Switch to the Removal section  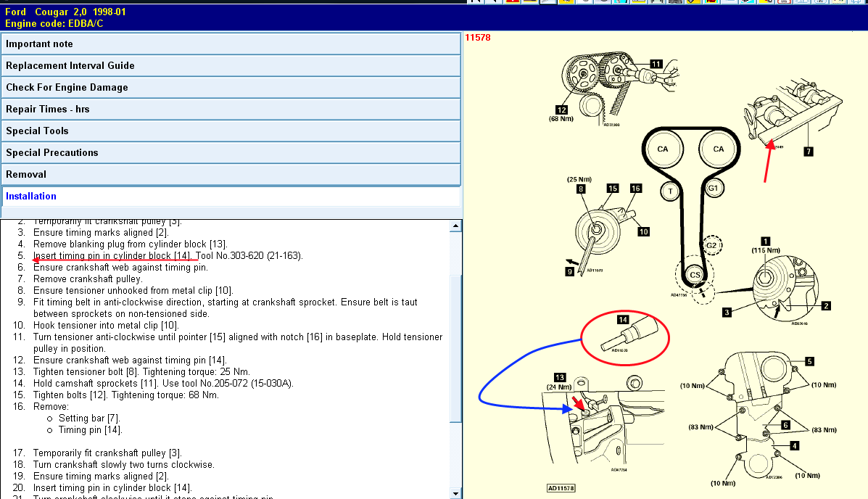pyautogui.click(x=231, y=174)
